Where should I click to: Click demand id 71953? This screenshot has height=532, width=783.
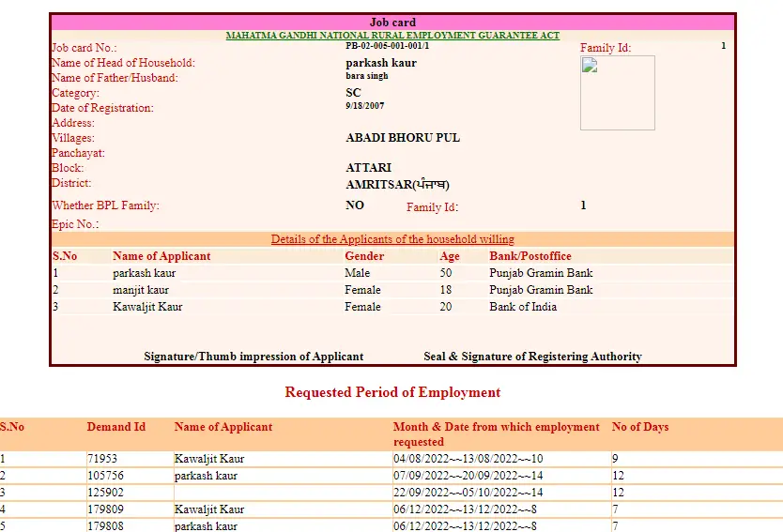tap(102, 459)
